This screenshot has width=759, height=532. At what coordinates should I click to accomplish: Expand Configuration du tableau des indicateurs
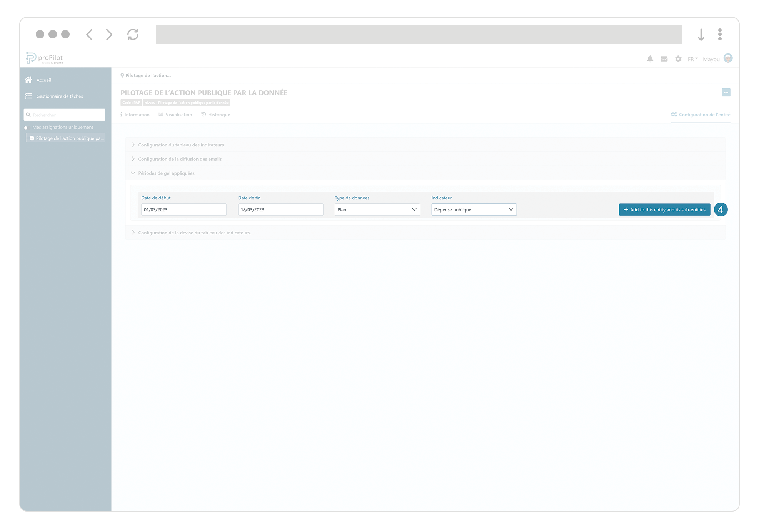point(180,145)
